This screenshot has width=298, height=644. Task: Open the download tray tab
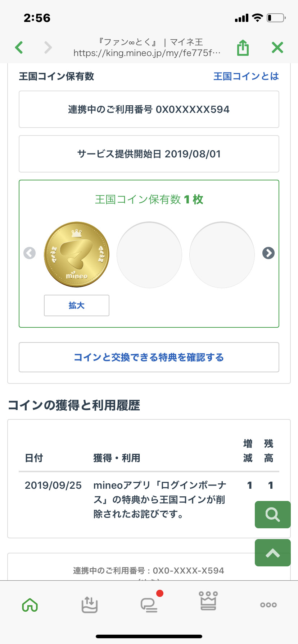click(89, 605)
